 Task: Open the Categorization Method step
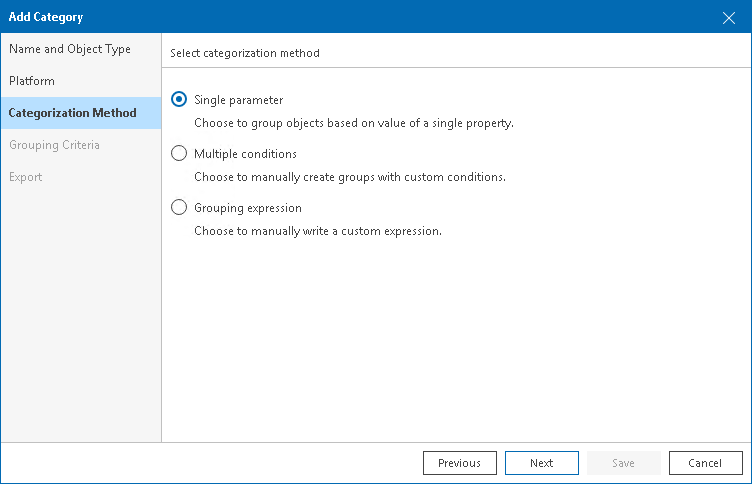[72, 113]
